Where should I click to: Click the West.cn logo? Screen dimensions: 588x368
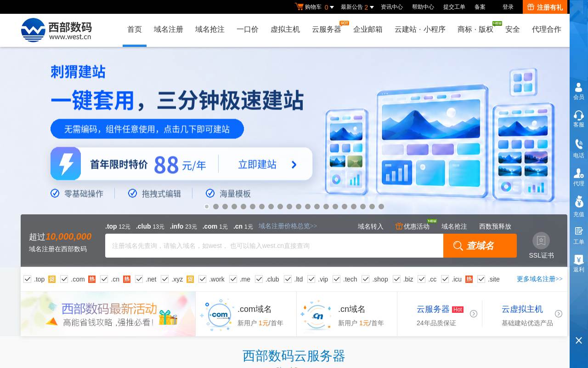[56, 30]
